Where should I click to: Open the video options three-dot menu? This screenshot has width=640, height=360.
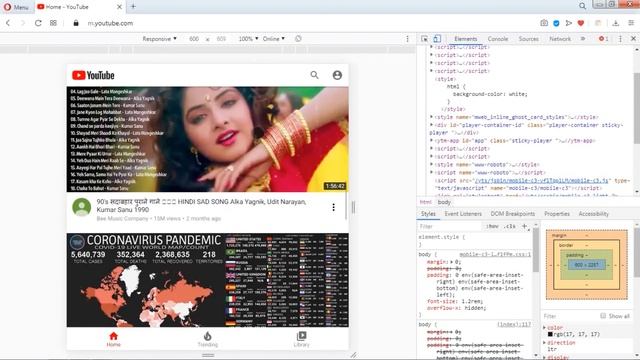tap(333, 207)
